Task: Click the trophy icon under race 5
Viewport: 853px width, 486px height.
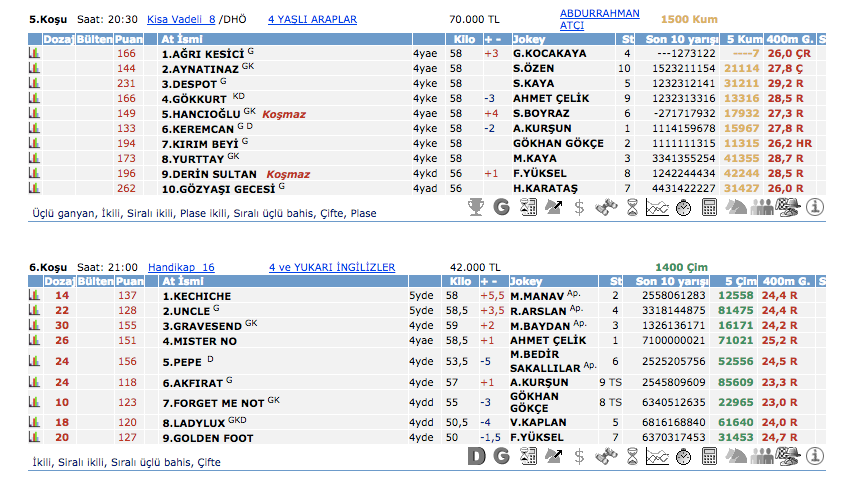Action: tap(477, 207)
